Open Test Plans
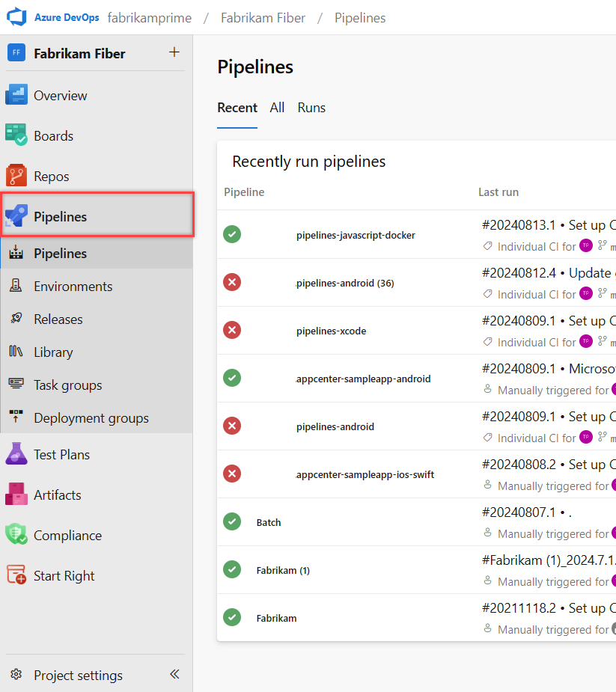This screenshot has width=616, height=692. pos(60,453)
